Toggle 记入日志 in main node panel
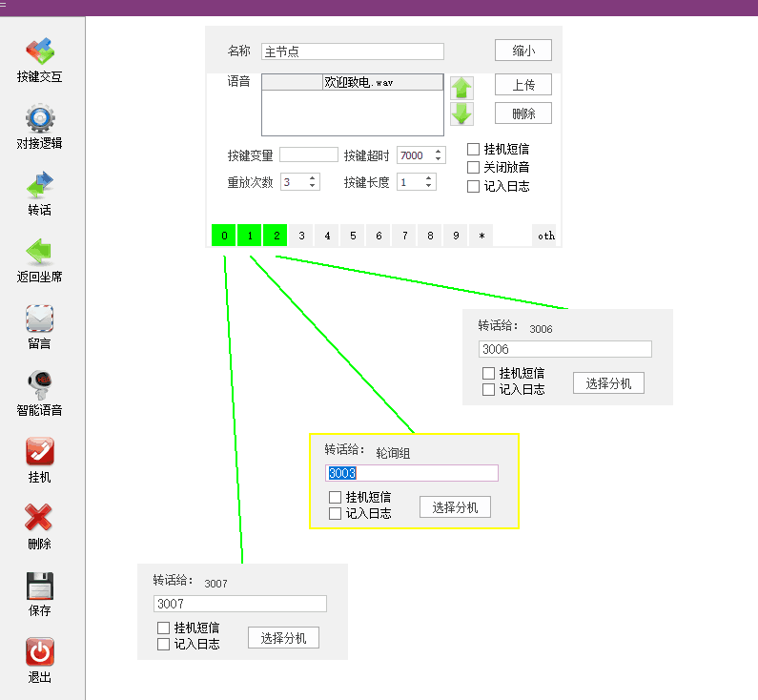758x700 pixels. pos(473,186)
